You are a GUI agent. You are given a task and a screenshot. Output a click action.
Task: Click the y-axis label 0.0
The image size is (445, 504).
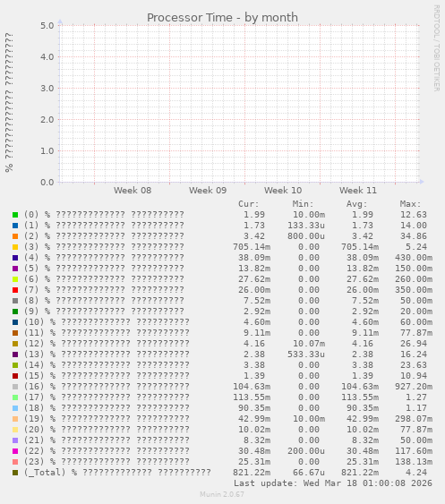click(47, 183)
